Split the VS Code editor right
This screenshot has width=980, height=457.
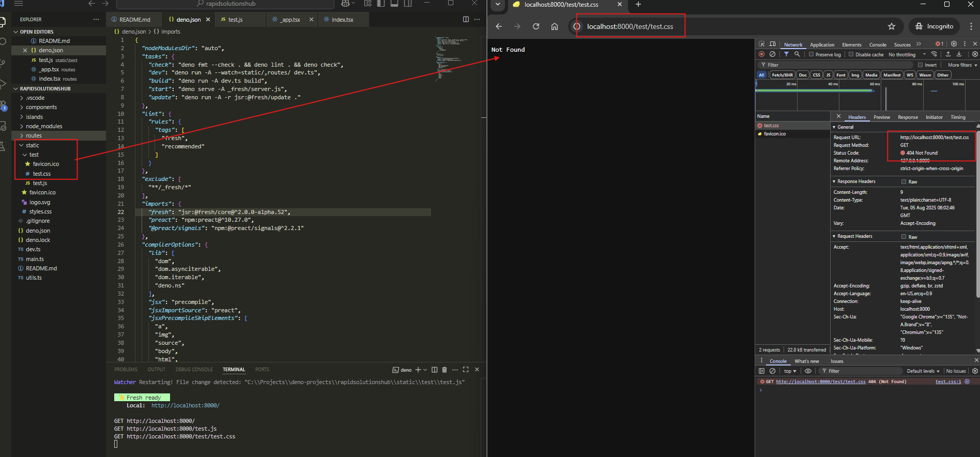[x=466, y=19]
